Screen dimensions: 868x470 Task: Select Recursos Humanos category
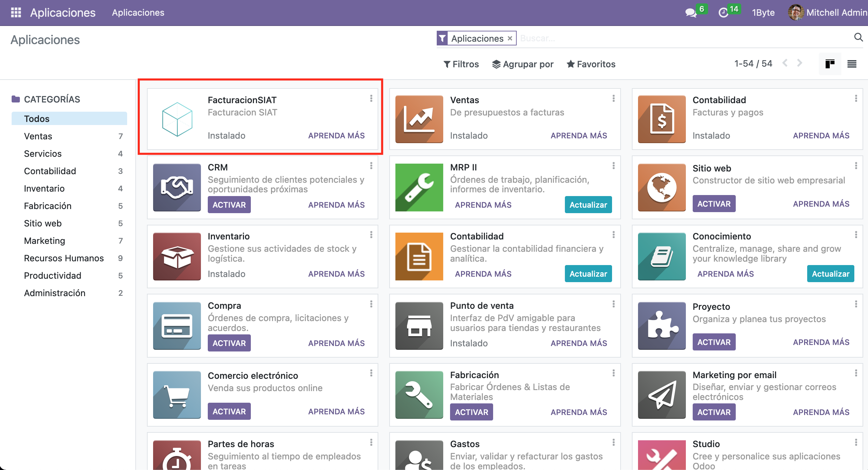(64, 258)
